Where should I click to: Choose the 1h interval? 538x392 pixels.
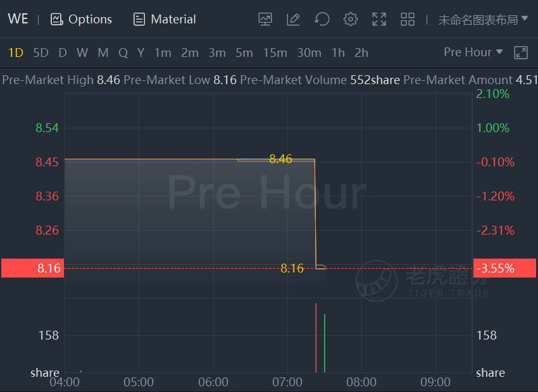pyautogui.click(x=338, y=52)
